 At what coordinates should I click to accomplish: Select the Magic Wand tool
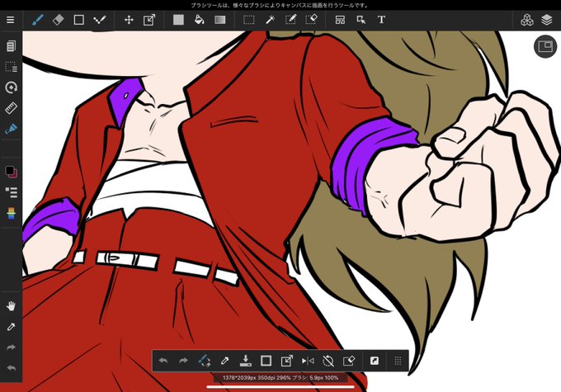(270, 20)
